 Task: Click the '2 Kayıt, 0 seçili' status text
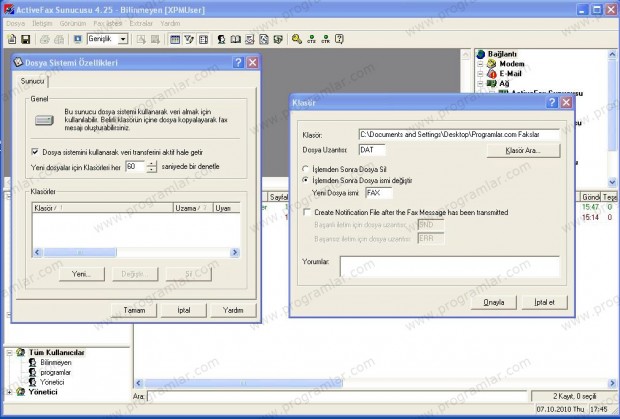tap(574, 396)
